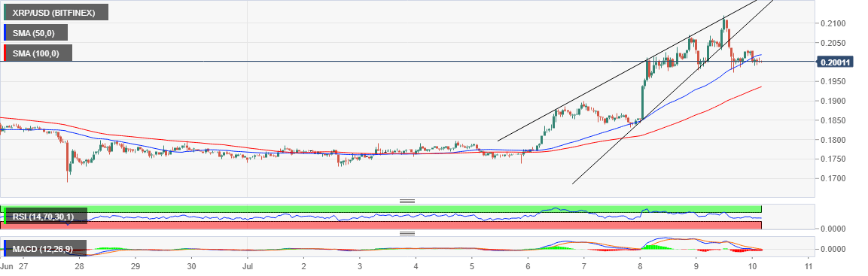The height and width of the screenshot is (276, 868).
Task: Click the 30 date label on the time axis
Action: click(191, 266)
